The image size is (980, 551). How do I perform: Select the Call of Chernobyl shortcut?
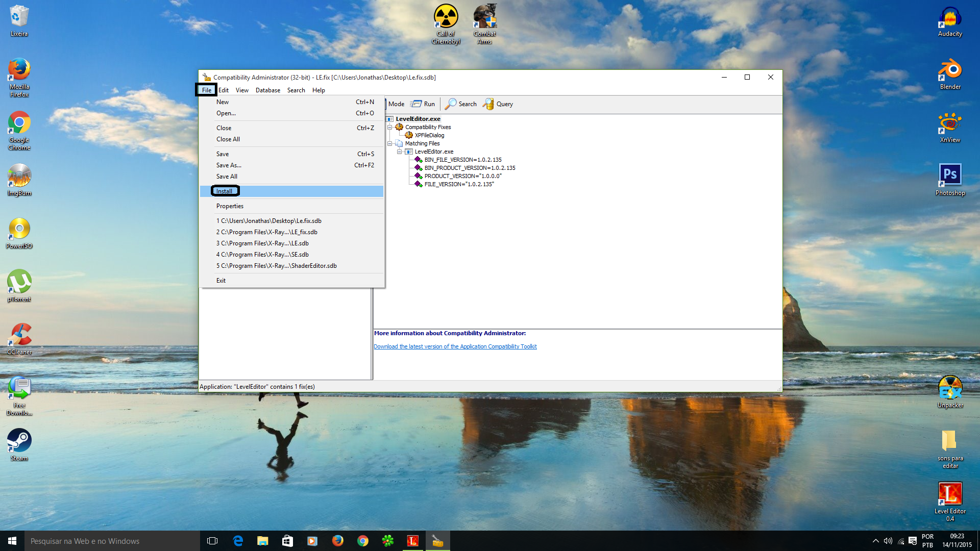tap(446, 24)
